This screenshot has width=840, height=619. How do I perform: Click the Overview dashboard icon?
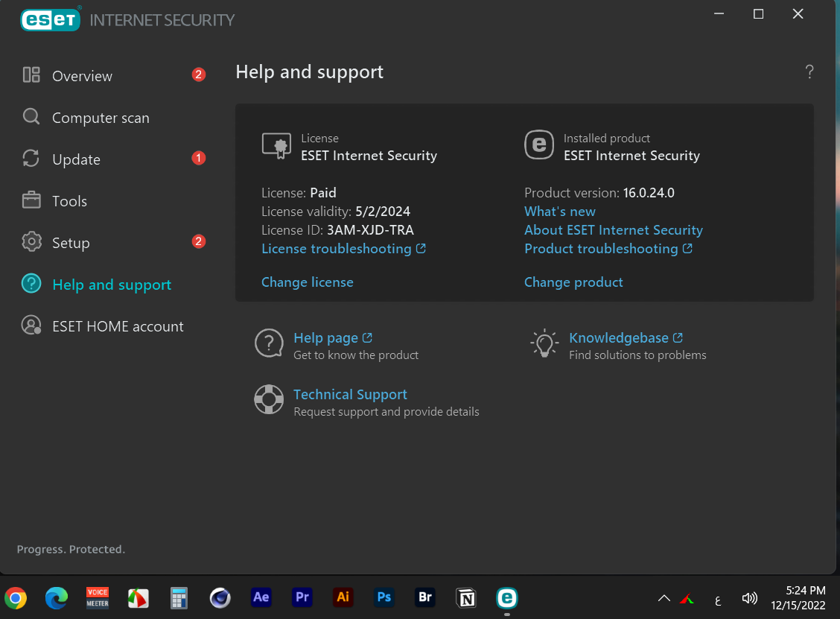31,74
